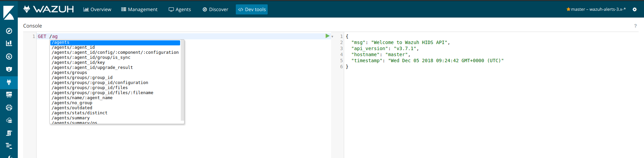This screenshot has width=644, height=158.
Task: Switch to the Overview tab
Action: (97, 9)
